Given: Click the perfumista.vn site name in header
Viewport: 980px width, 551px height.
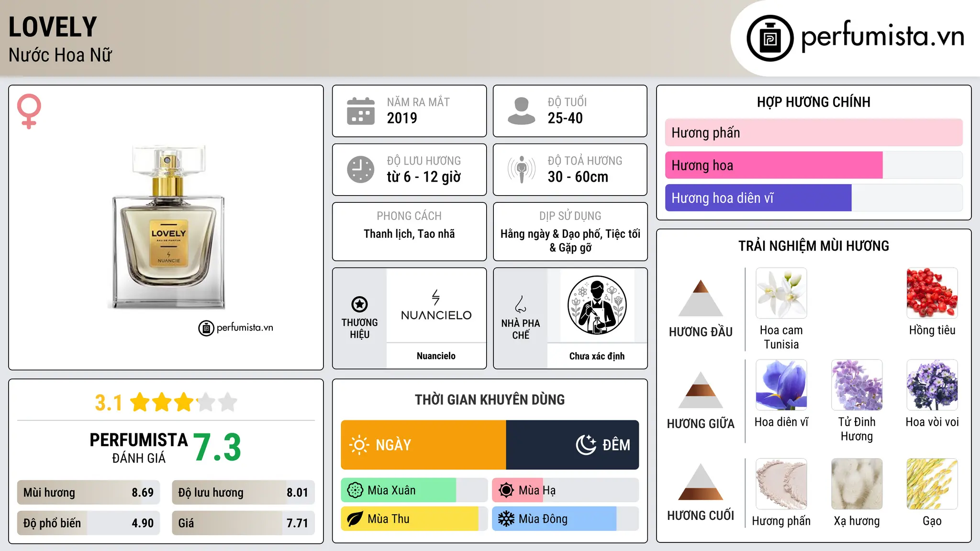Looking at the screenshot, I should [882, 36].
